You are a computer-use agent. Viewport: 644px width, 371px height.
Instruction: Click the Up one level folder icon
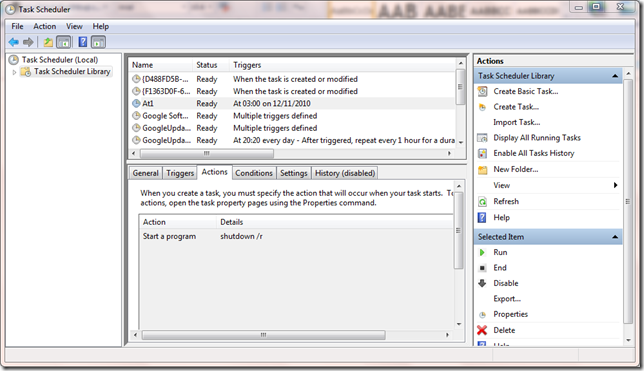tap(48, 42)
